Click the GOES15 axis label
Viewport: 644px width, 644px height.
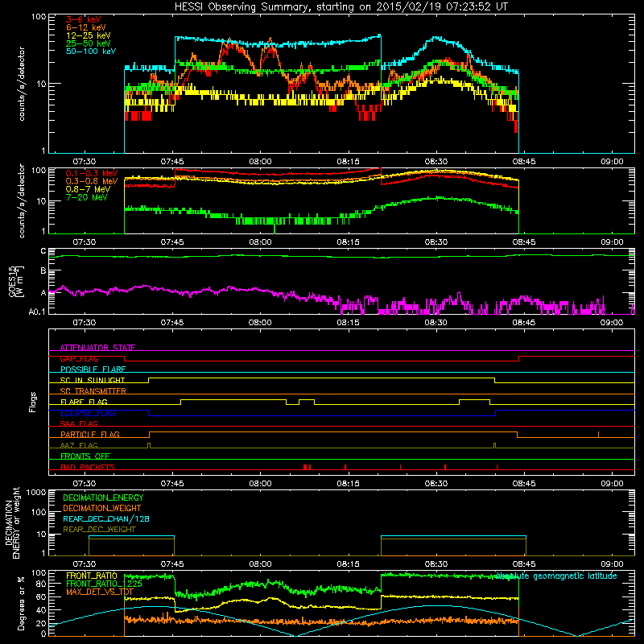pyautogui.click(x=16, y=281)
